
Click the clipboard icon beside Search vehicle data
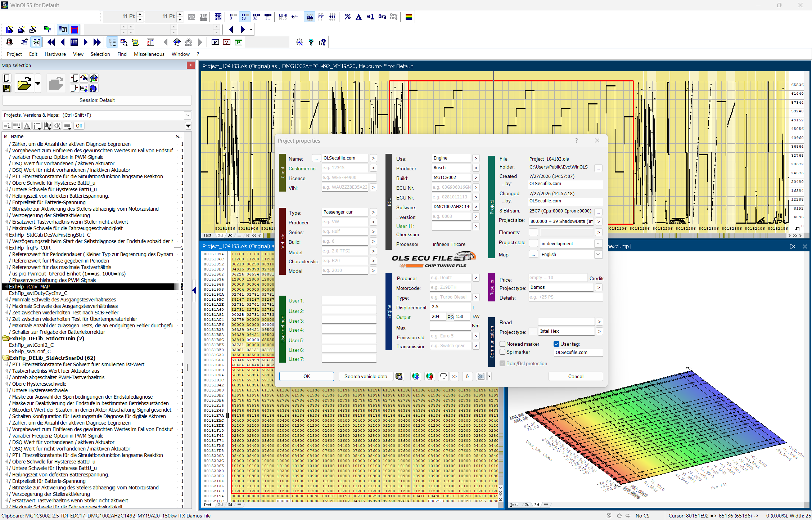(x=399, y=376)
